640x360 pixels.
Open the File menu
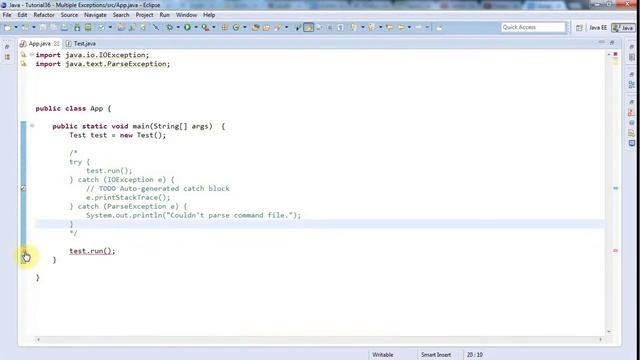(7, 15)
